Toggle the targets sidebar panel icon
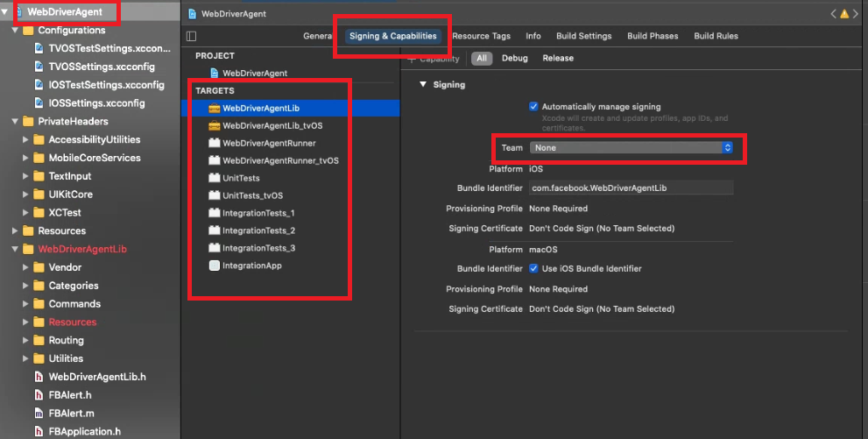 tap(192, 36)
